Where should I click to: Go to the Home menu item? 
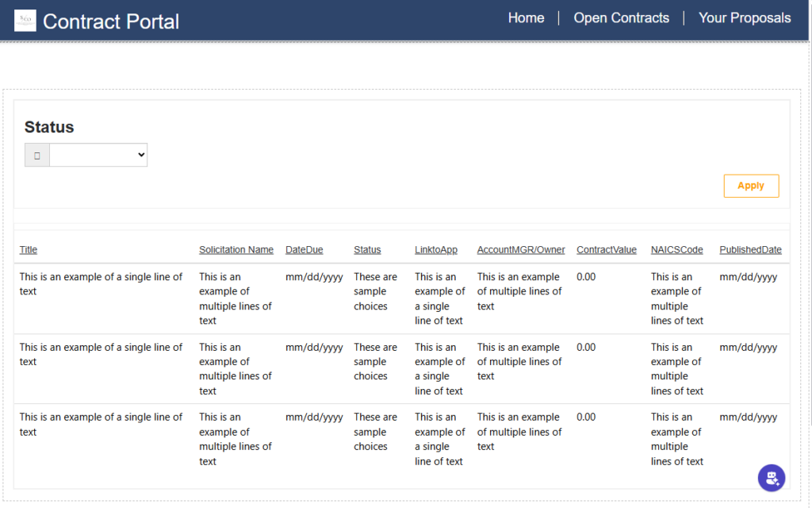526,18
